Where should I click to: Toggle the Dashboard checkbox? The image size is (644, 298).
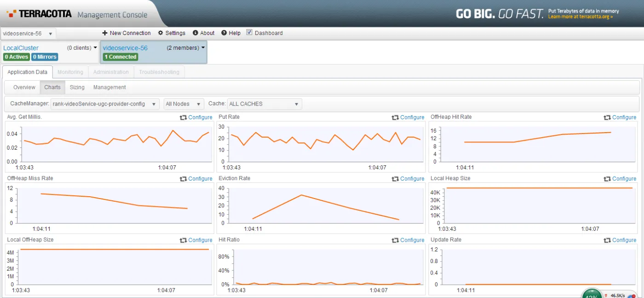click(249, 33)
